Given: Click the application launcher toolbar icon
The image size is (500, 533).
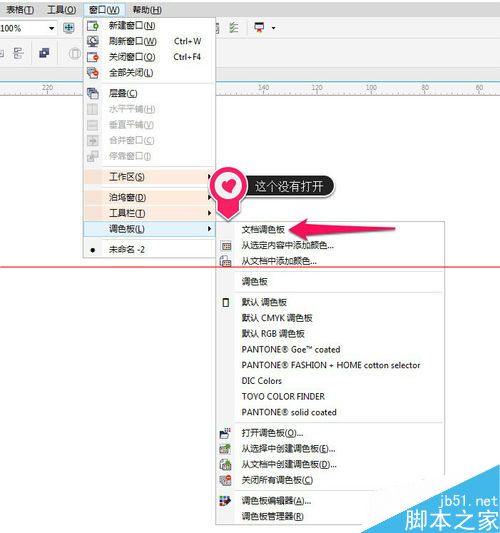Looking at the screenshot, I should [x=260, y=28].
